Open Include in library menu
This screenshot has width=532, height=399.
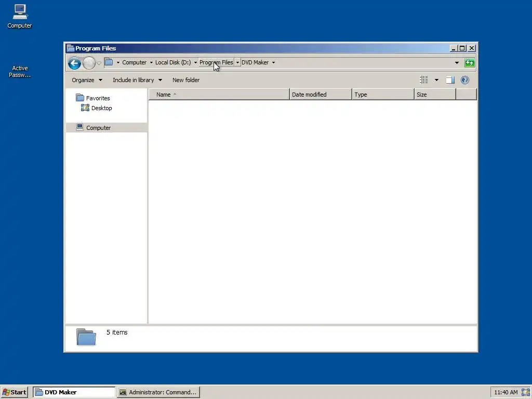click(x=137, y=80)
